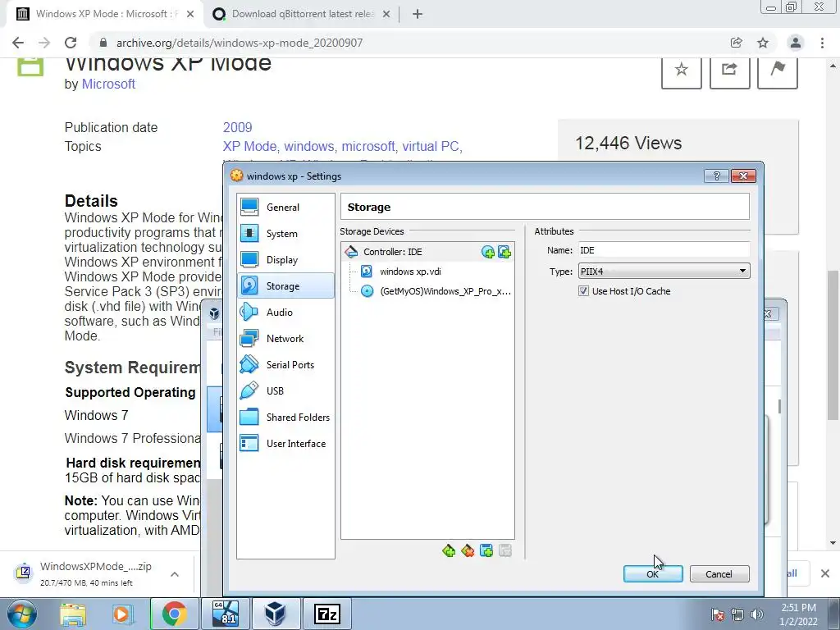Click Cancel in Settings dialog
The image size is (840, 630).
click(719, 573)
